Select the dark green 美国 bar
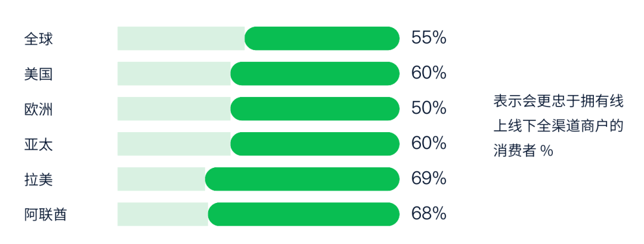Screen dimensions: 644x244 click(315, 74)
